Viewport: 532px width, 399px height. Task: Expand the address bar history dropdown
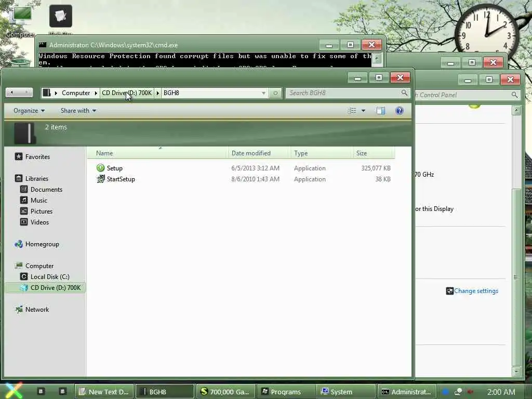(x=263, y=93)
